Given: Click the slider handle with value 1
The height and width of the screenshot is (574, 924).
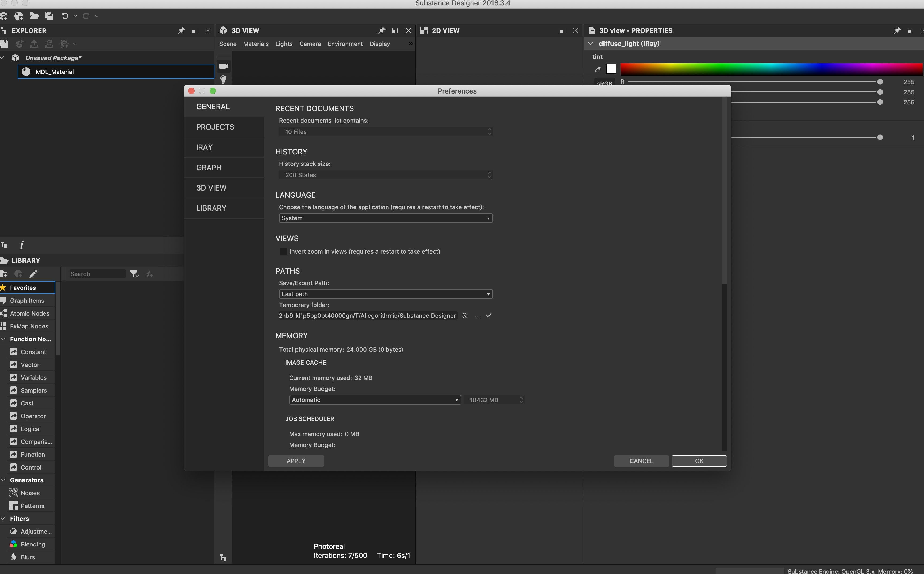Looking at the screenshot, I should tap(880, 137).
